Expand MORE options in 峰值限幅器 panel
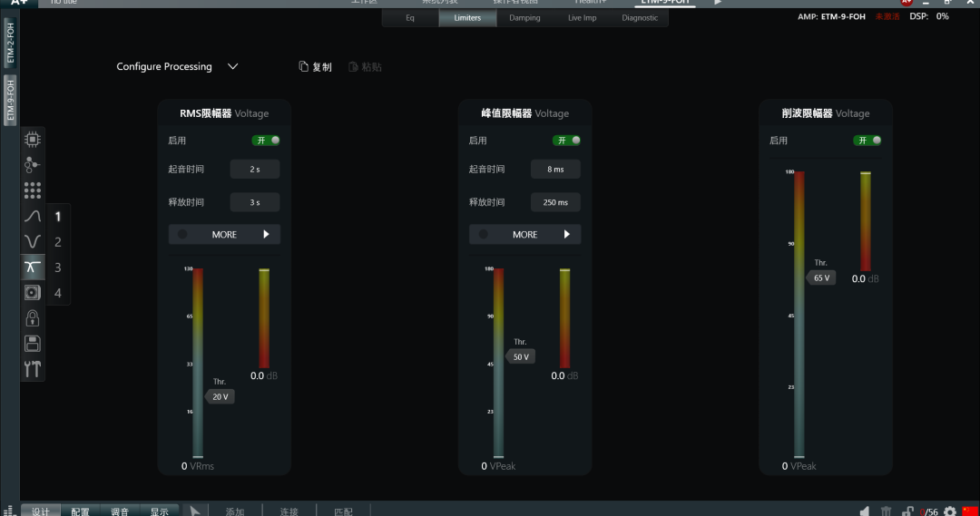Viewport: 980px width, 516px height. [x=524, y=235]
